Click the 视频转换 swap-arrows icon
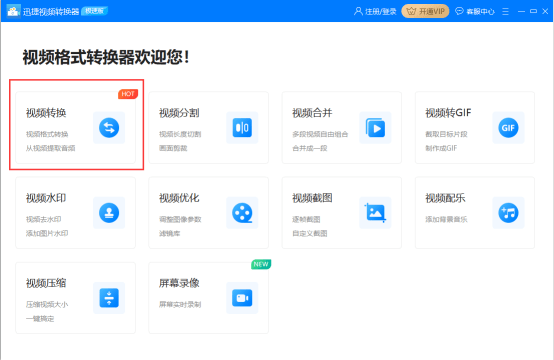This screenshot has width=554, height=360. (x=109, y=128)
